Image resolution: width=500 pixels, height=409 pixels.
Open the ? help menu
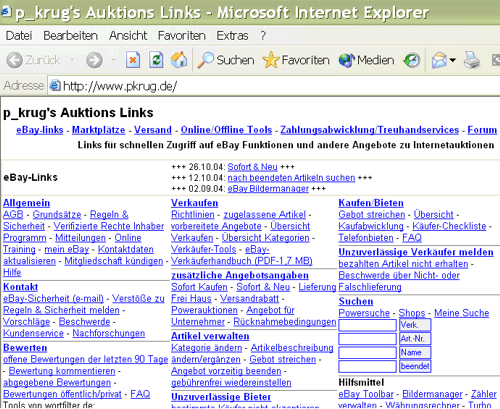point(263,35)
